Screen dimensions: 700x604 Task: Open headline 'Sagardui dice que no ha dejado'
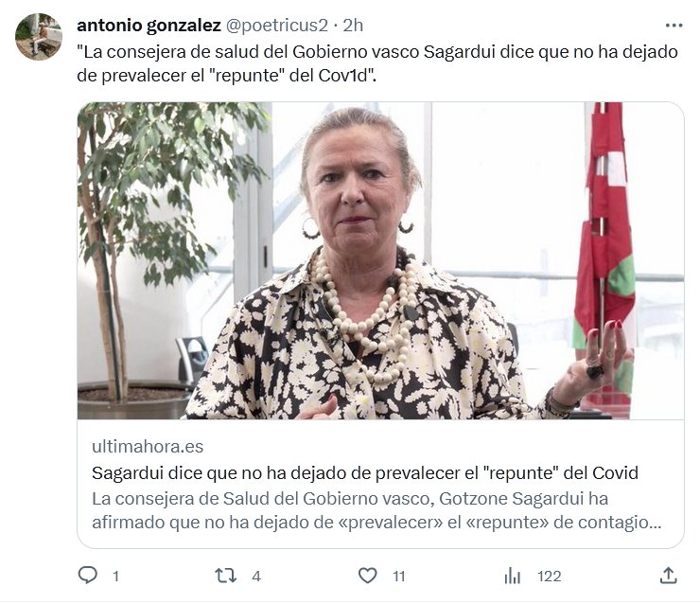pos(365,472)
